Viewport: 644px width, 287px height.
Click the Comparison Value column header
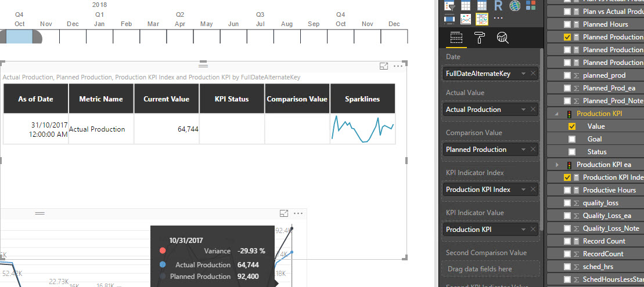click(297, 99)
